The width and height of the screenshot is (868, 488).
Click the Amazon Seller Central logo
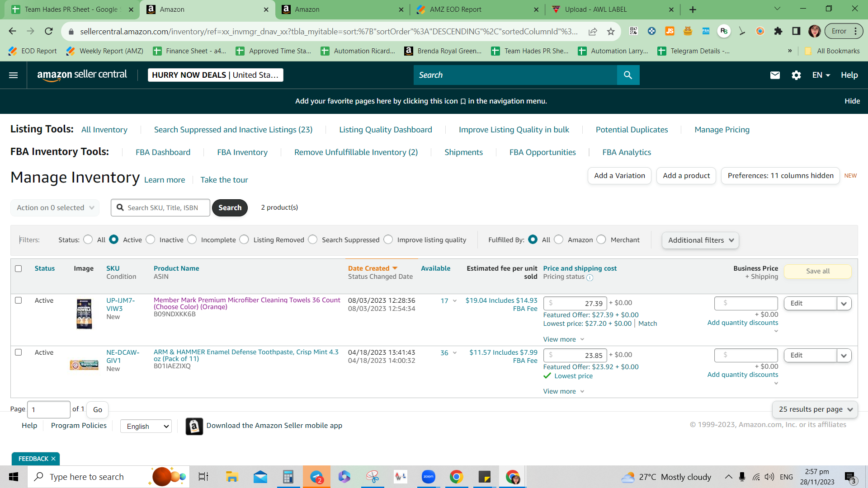tap(82, 75)
